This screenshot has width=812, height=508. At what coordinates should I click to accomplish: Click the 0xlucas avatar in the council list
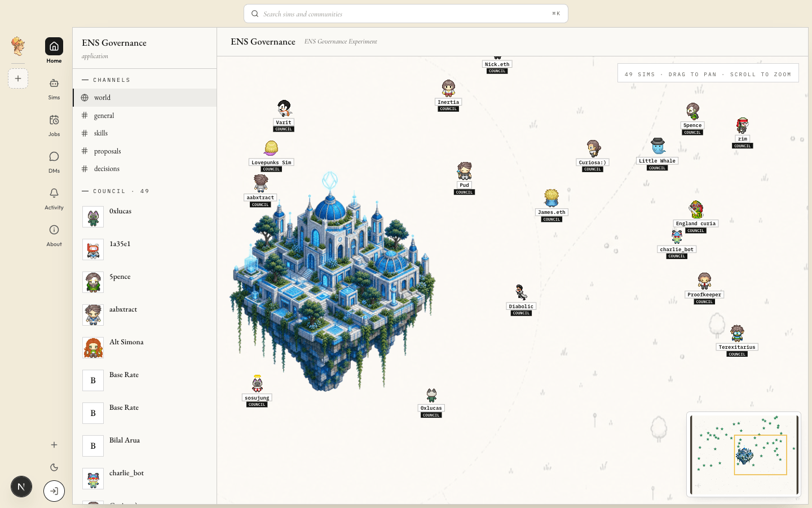tap(93, 217)
